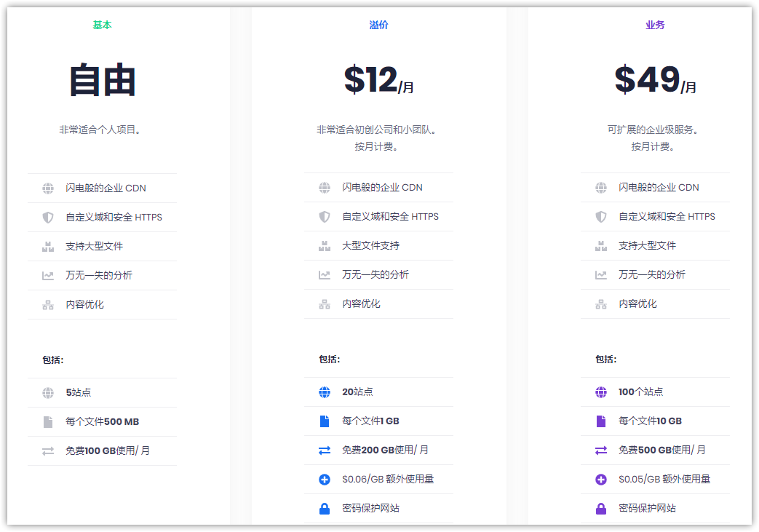The image size is (759, 532).
Task: Select the 基本 plan heading
Action: point(103,25)
